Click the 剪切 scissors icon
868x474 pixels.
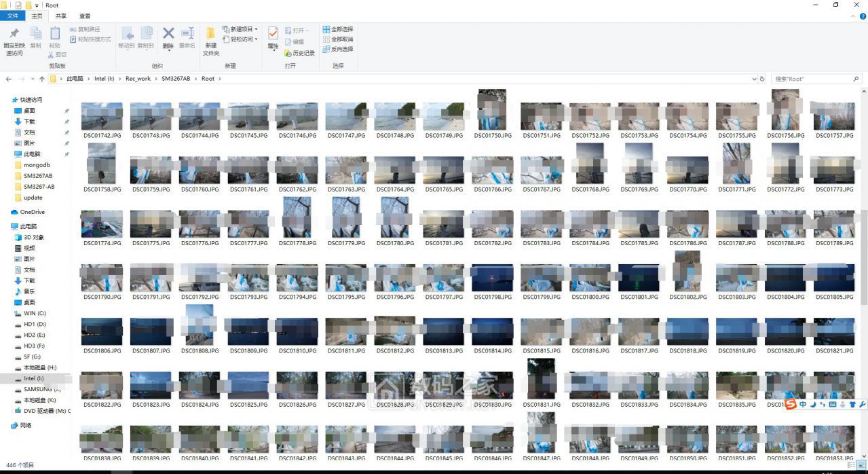pos(52,54)
